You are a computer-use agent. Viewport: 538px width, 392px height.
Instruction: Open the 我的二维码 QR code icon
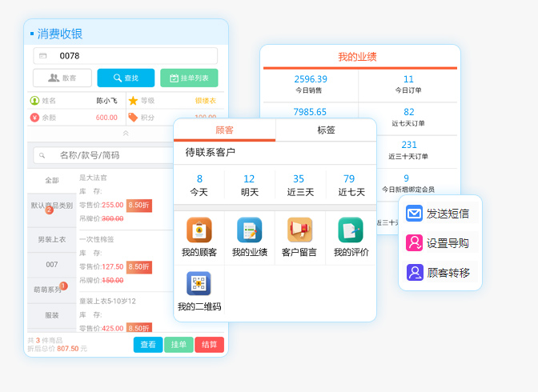[199, 284]
